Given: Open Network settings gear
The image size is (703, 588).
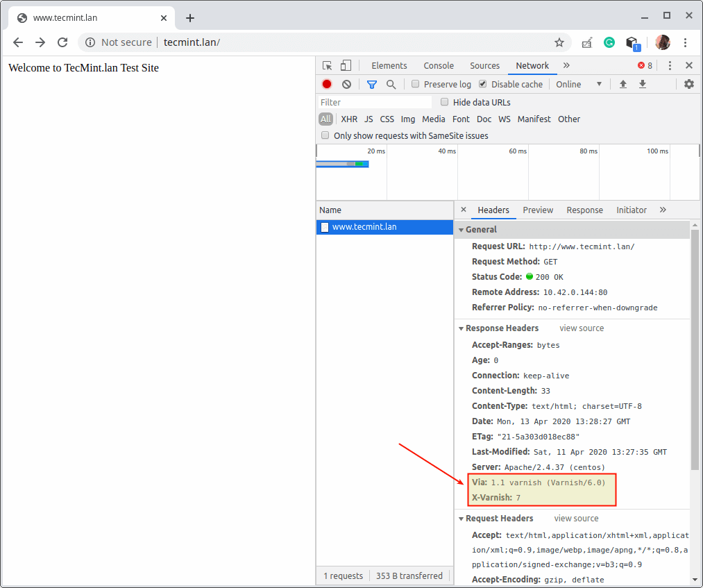Looking at the screenshot, I should click(x=689, y=84).
